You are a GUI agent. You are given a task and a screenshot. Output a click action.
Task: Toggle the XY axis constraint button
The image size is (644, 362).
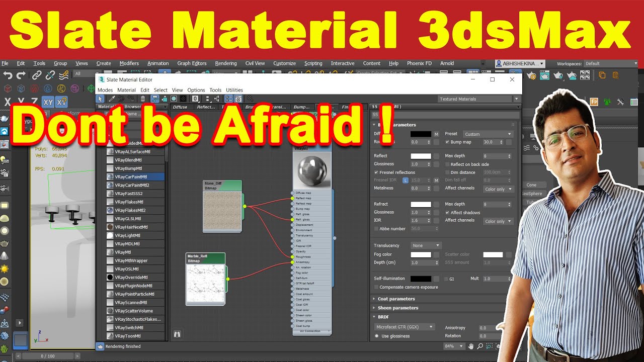[48, 102]
